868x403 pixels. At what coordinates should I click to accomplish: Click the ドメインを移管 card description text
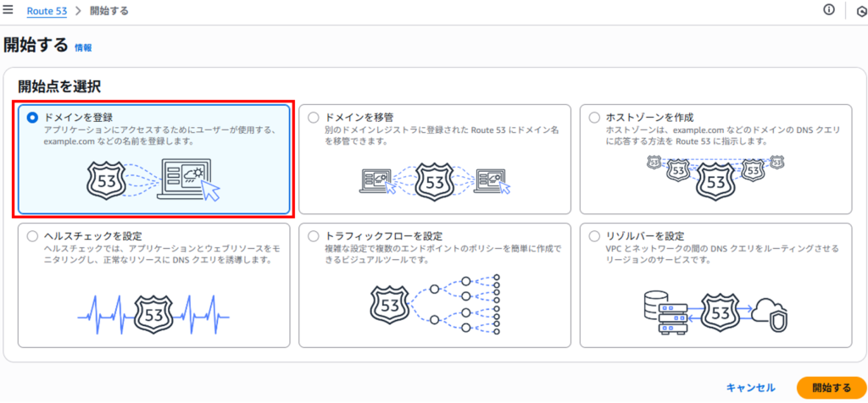[x=442, y=136]
